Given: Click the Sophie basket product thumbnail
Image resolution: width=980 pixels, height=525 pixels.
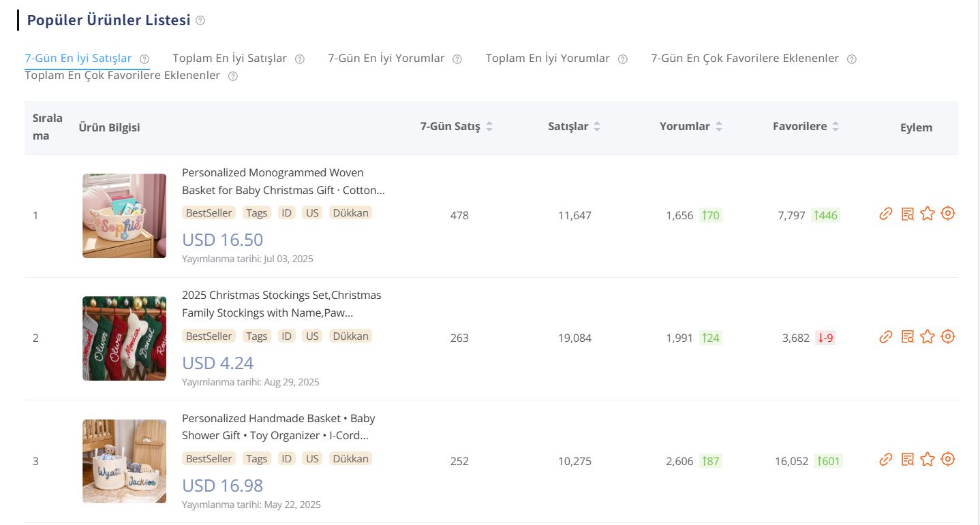Looking at the screenshot, I should click(x=124, y=216).
